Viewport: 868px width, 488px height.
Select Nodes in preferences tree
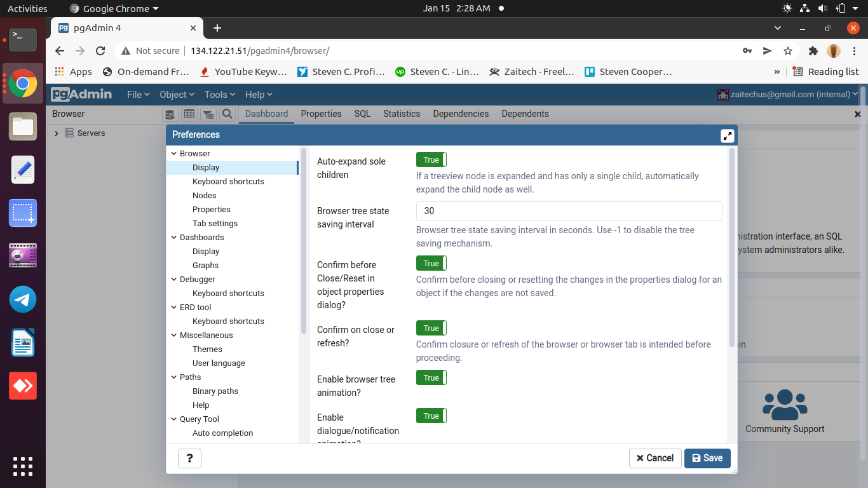[205, 196]
